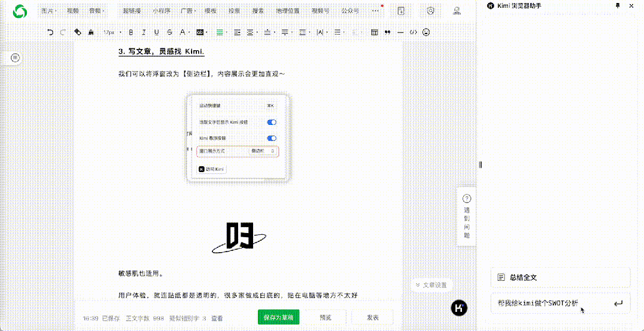Image resolution: width=644 pixels, height=331 pixels.
Task: Send the Kimi prompt with enter arrow
Action: [618, 304]
